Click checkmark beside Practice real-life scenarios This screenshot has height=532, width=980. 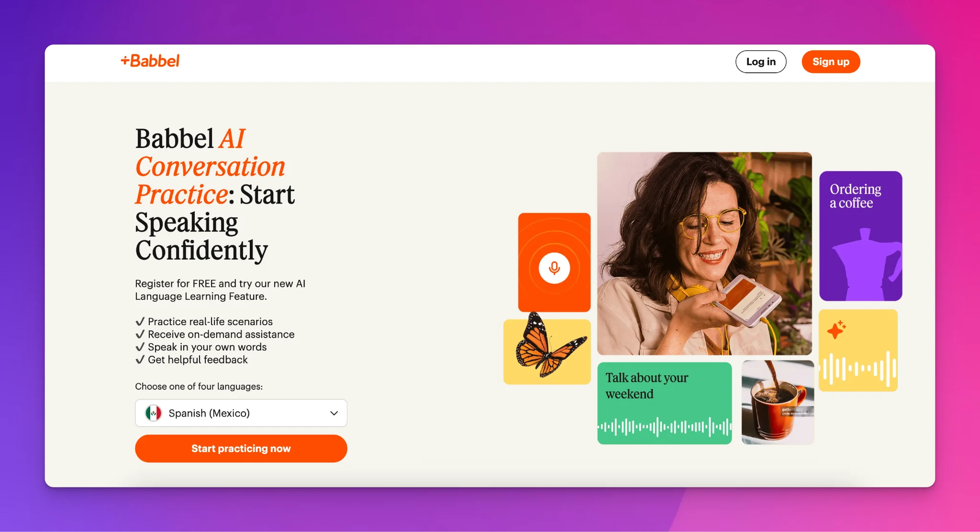click(x=140, y=321)
